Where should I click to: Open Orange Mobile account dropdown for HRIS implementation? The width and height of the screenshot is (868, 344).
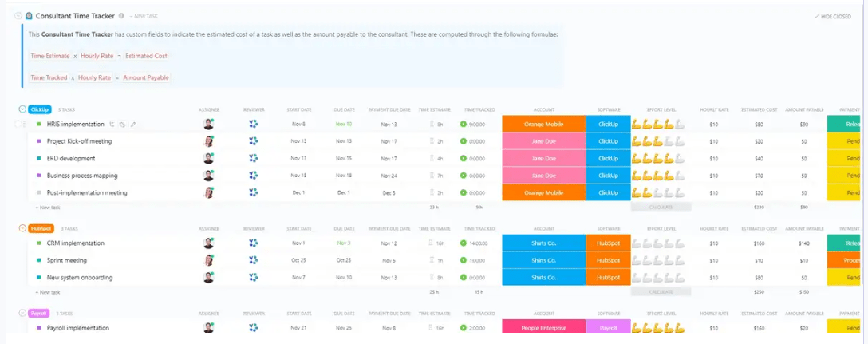tap(543, 124)
